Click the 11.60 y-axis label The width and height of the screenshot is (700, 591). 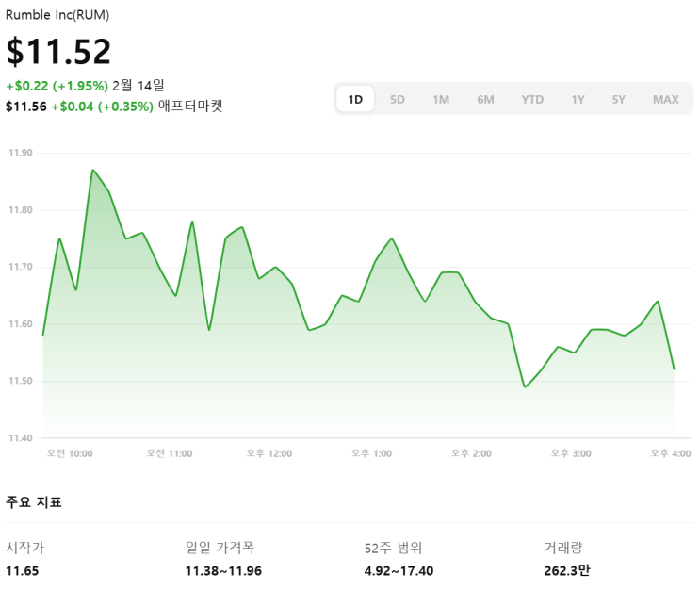pos(21,324)
